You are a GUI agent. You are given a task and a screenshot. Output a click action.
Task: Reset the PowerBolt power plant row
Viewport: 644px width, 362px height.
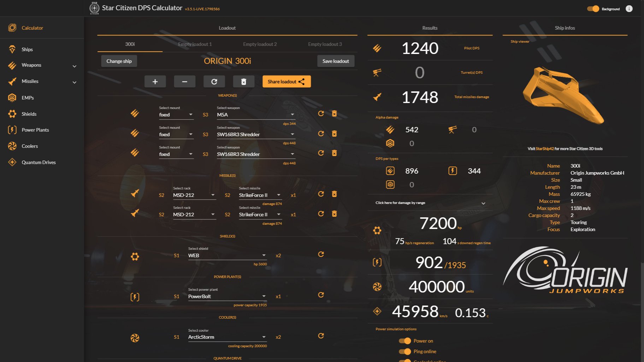321,295
